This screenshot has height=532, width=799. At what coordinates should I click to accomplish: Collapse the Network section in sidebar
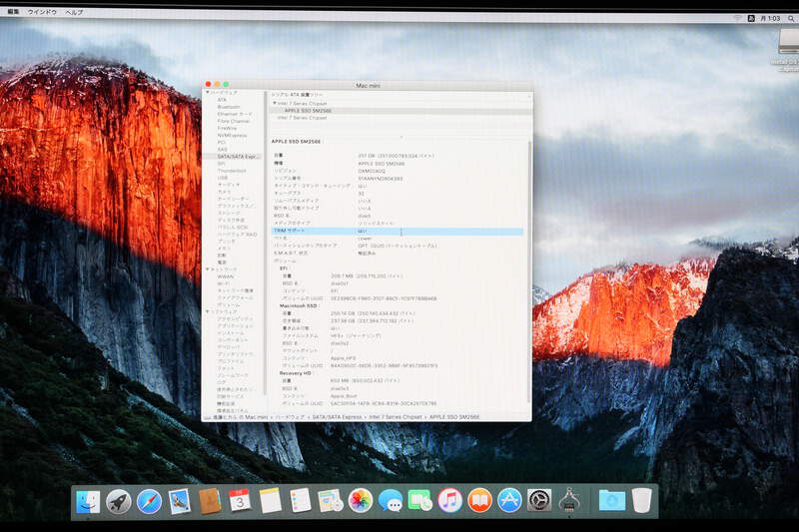(208, 269)
